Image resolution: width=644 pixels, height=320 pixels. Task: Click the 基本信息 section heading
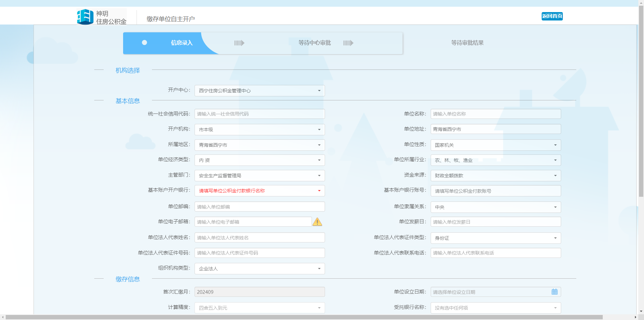pyautogui.click(x=128, y=101)
